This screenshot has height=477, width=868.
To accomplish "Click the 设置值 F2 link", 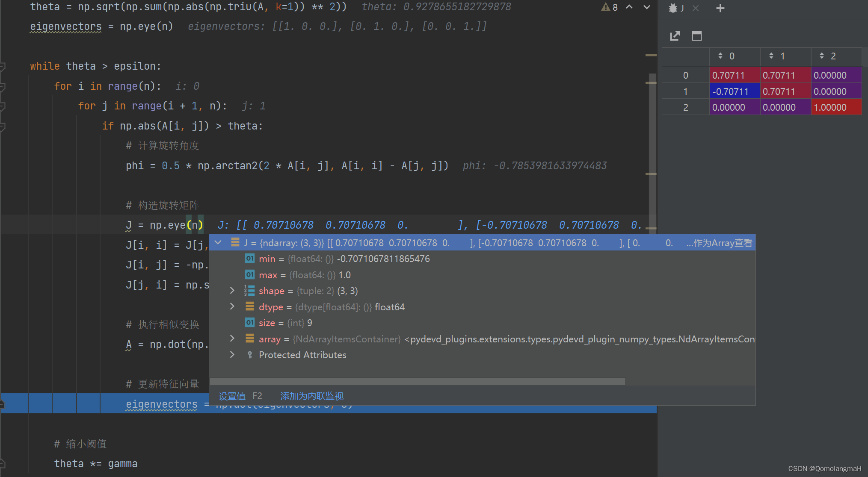I will [x=240, y=396].
